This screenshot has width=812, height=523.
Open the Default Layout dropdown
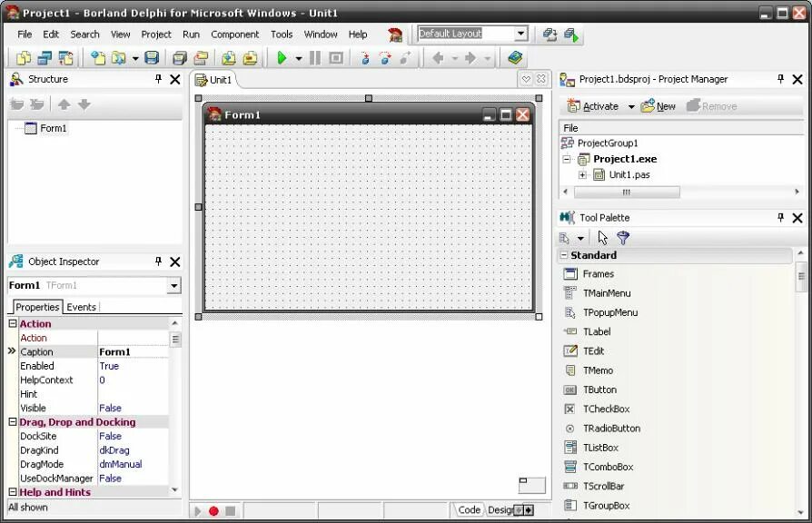point(521,34)
